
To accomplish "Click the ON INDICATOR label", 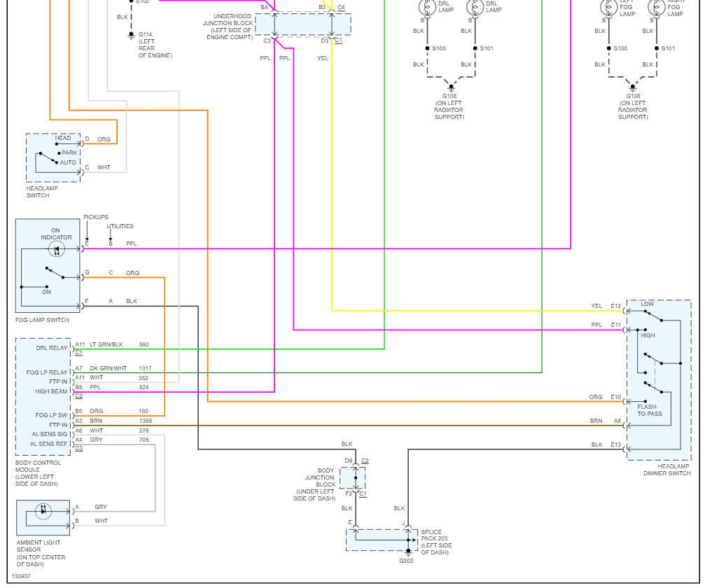I will click(x=56, y=234).
